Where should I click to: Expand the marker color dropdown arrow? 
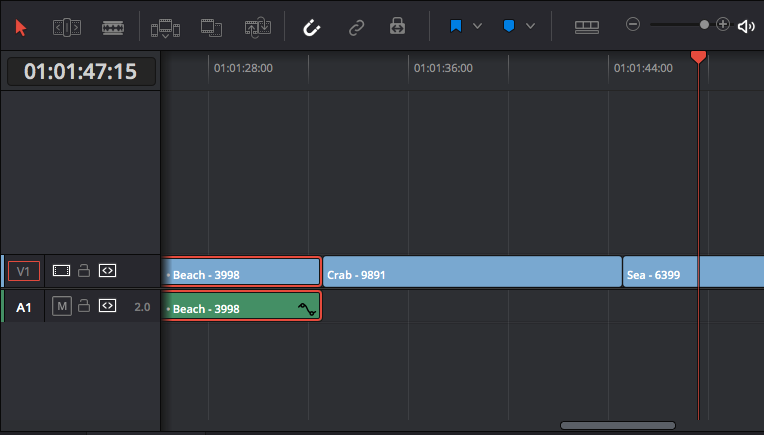tap(530, 26)
